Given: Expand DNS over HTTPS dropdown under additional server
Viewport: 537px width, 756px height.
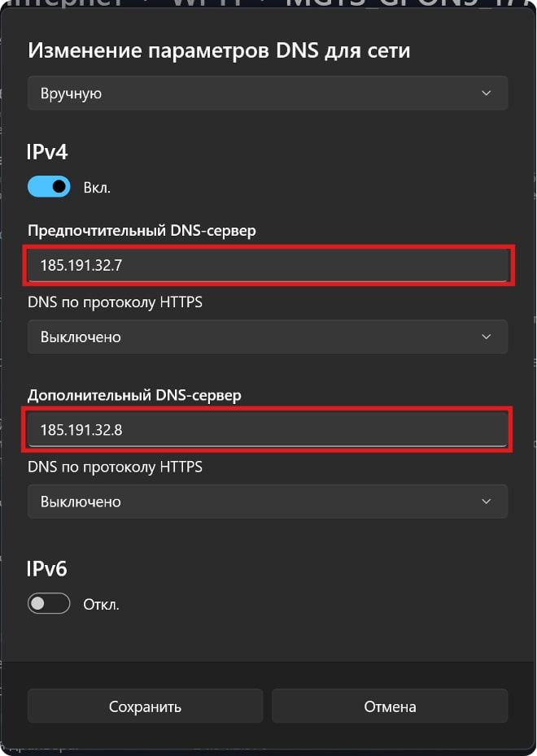Looking at the screenshot, I should [x=267, y=502].
